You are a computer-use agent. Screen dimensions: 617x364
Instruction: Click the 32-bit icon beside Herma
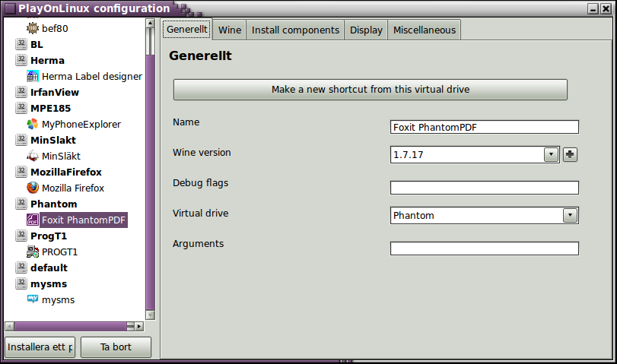(21, 60)
